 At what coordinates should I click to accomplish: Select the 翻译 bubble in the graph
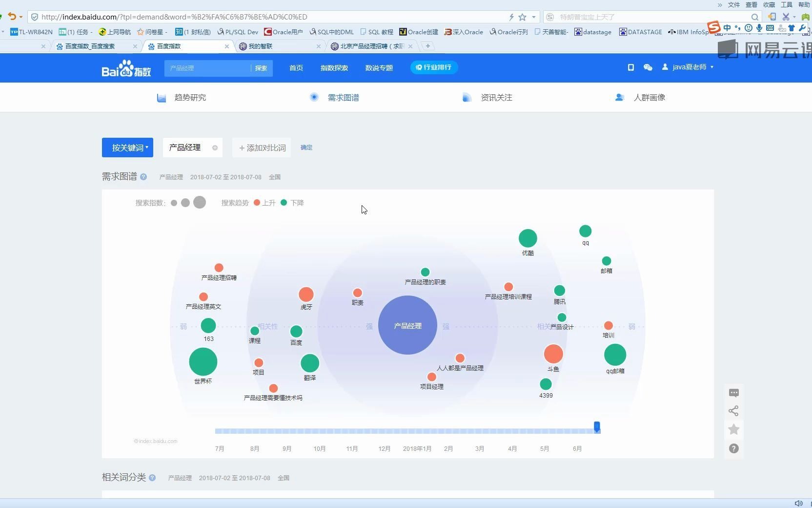tap(310, 363)
